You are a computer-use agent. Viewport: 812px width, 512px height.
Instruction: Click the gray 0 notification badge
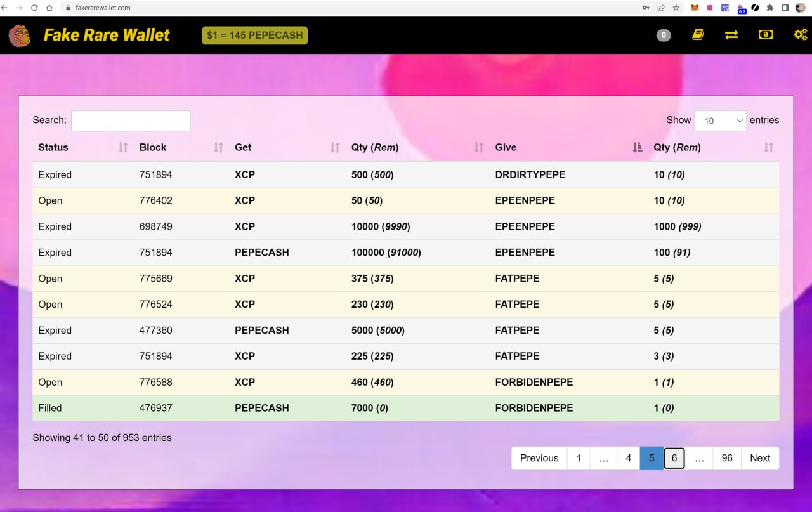664,36
